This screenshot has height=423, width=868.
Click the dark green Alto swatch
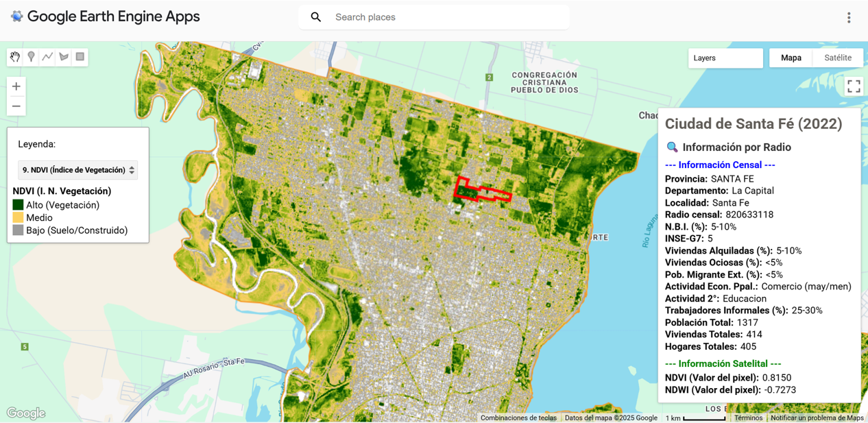point(19,205)
